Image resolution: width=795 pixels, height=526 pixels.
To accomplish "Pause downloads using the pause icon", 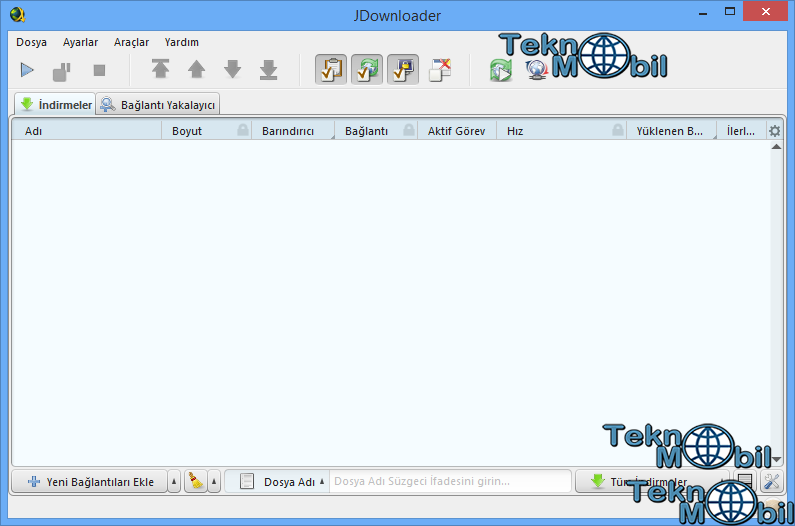I will point(62,72).
